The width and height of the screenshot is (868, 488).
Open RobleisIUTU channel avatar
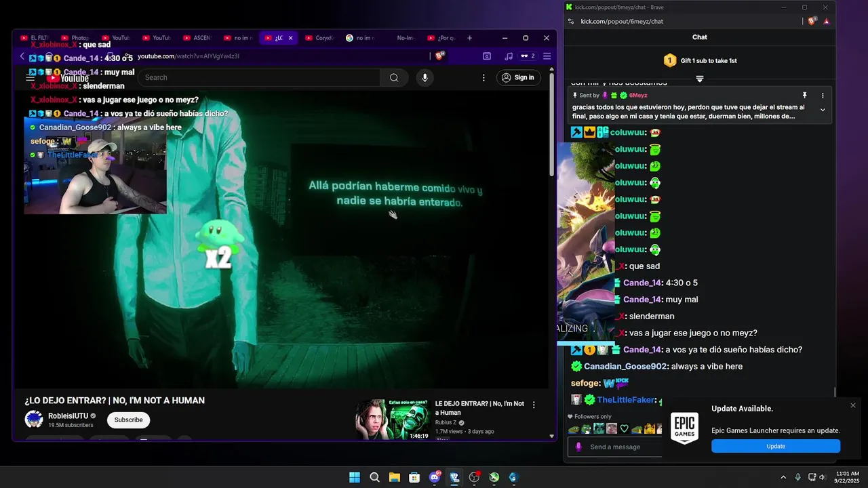34,420
